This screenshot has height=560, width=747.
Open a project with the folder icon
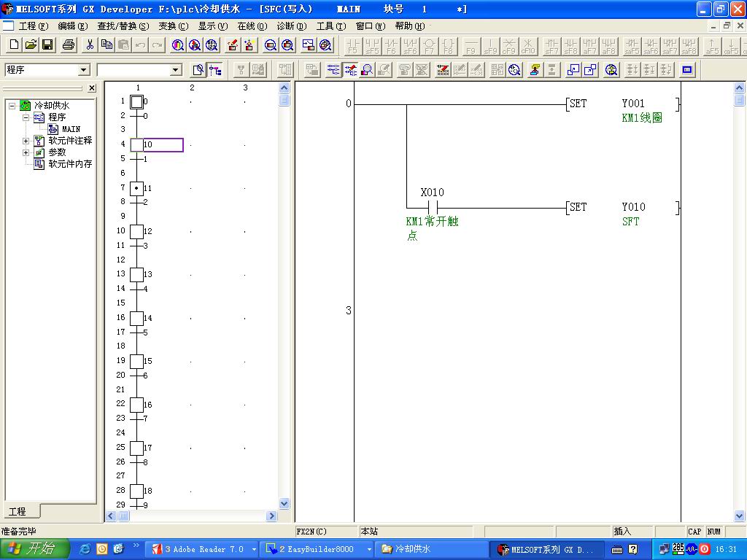point(31,45)
